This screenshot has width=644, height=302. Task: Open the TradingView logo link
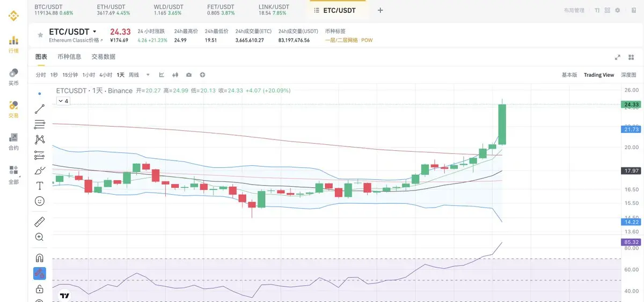click(x=64, y=296)
